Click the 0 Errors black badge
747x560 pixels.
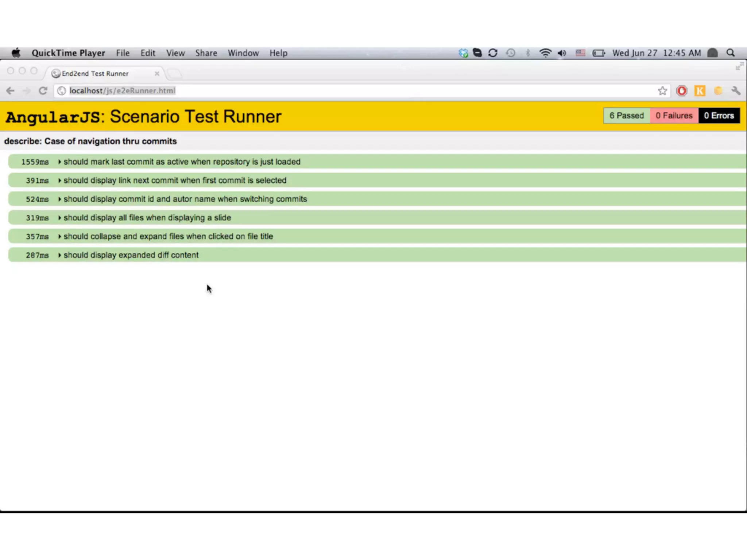point(719,116)
